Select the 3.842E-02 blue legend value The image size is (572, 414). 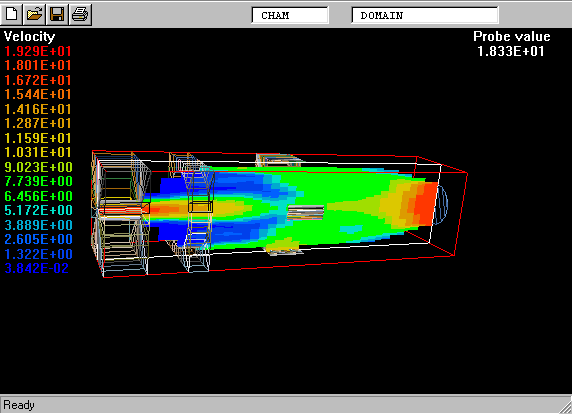click(x=37, y=268)
